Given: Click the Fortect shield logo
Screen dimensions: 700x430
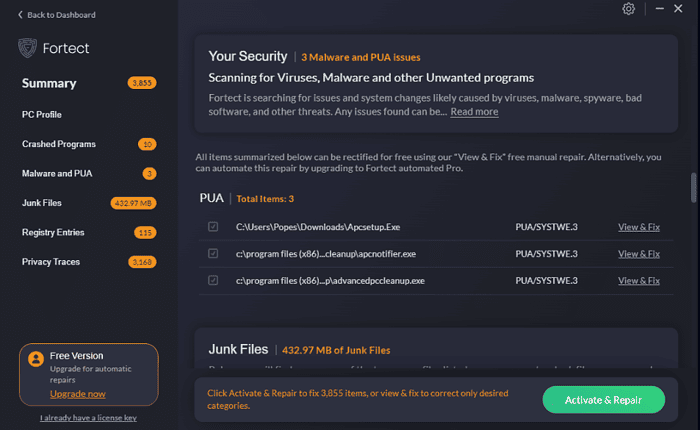Looking at the screenshot, I should 29,48.
